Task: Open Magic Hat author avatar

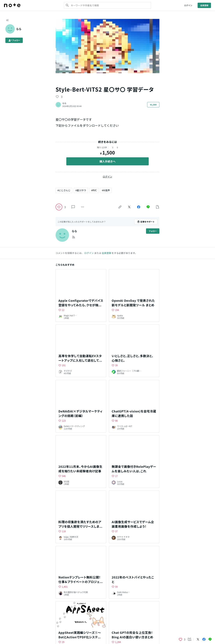Action: (60, 316)
